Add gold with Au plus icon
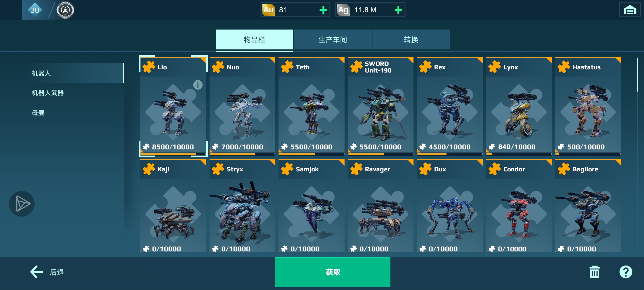The image size is (644, 290). (x=323, y=10)
